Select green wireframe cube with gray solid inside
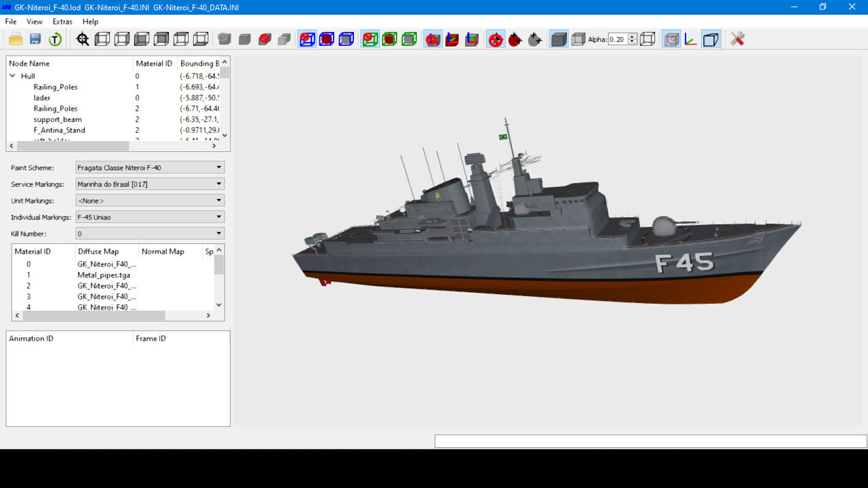Viewport: 868px width, 488px height. pos(409,39)
